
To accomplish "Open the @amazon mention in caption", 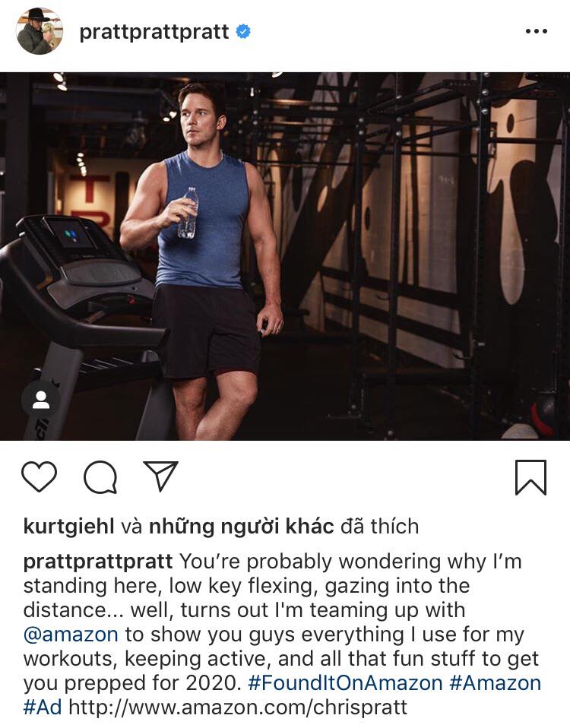I will pos(71,635).
